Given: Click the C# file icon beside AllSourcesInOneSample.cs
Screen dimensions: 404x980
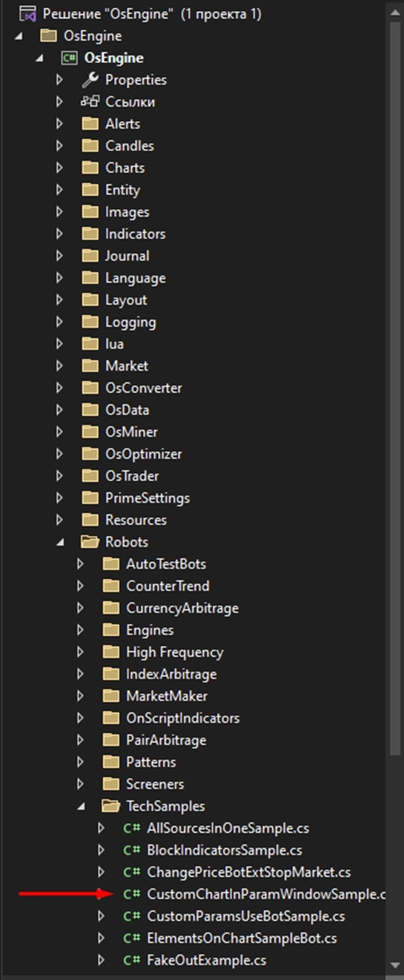Looking at the screenshot, I should [132, 828].
